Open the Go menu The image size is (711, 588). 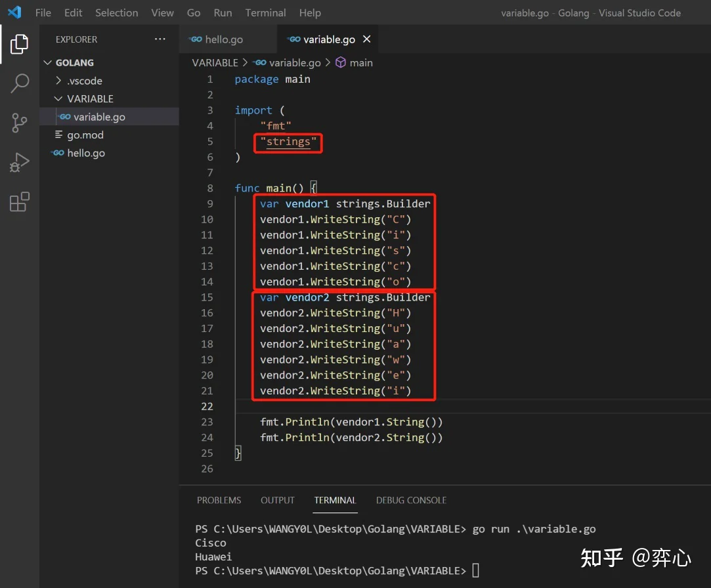tap(194, 12)
